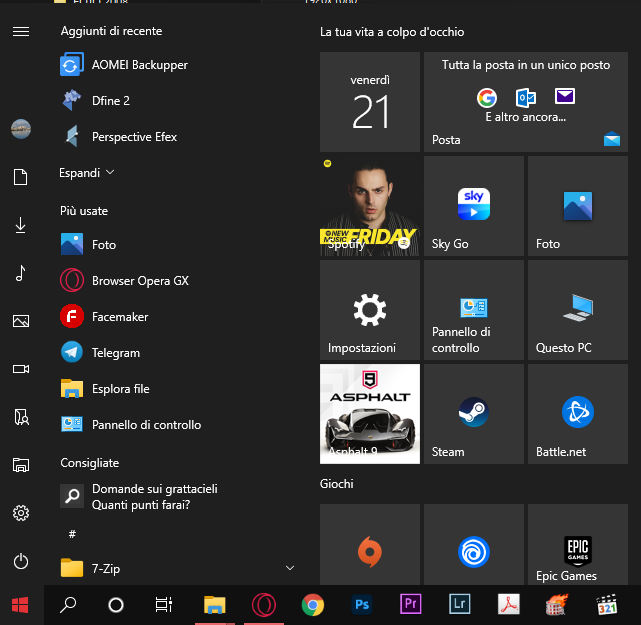Image resolution: width=641 pixels, height=625 pixels.
Task: Open Lightroom on the taskbar
Action: (460, 605)
